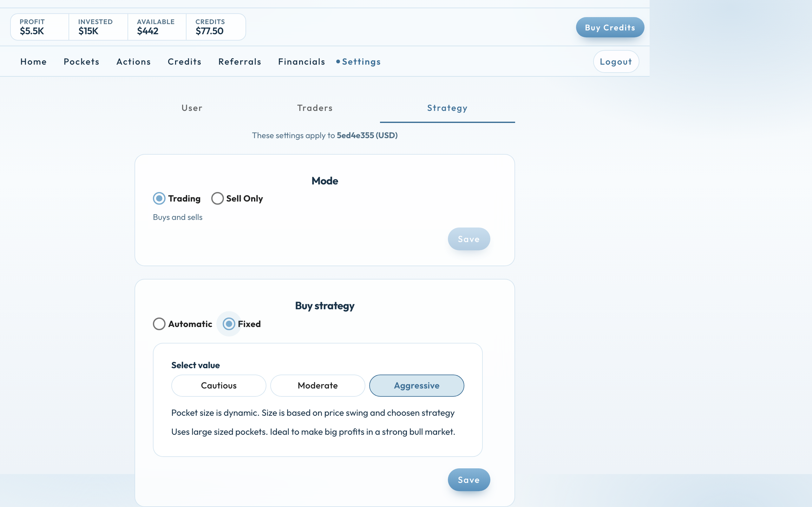
Task: Save the Mode settings
Action: click(x=469, y=239)
